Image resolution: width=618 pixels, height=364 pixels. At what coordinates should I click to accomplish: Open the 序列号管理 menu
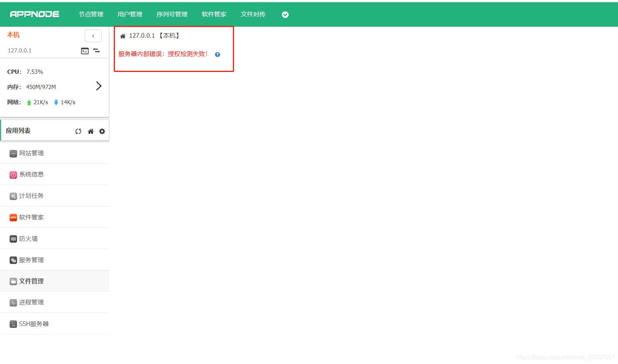[172, 14]
